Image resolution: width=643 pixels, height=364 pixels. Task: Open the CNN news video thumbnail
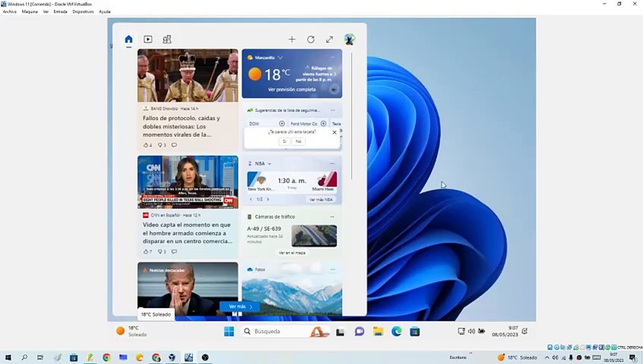pyautogui.click(x=188, y=182)
